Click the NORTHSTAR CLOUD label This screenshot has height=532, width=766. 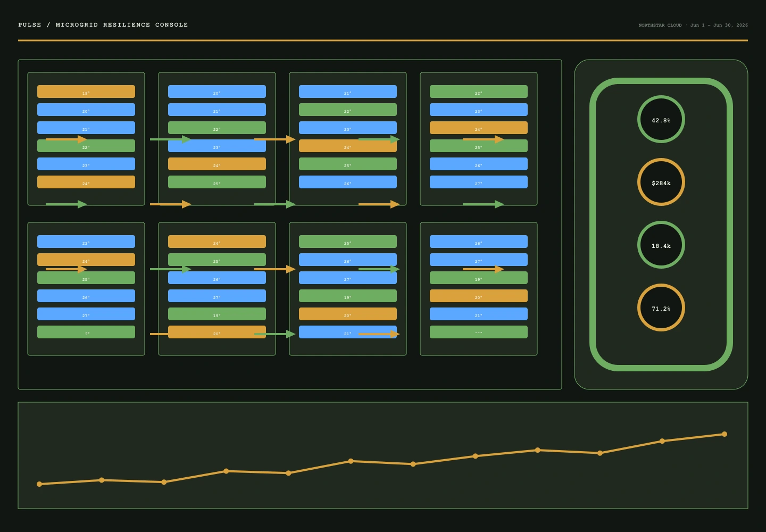(660, 25)
